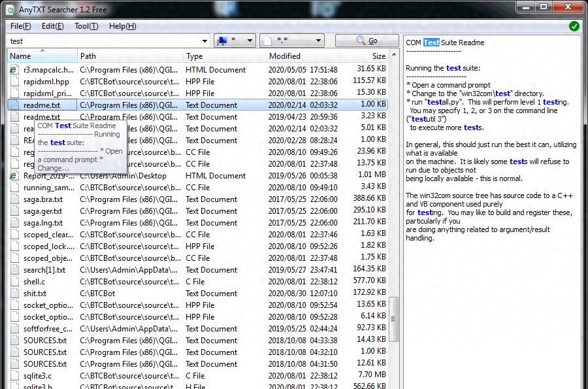Click the file icon next to shell.c
Image resolution: width=588 pixels, height=389 pixels.
[14, 282]
